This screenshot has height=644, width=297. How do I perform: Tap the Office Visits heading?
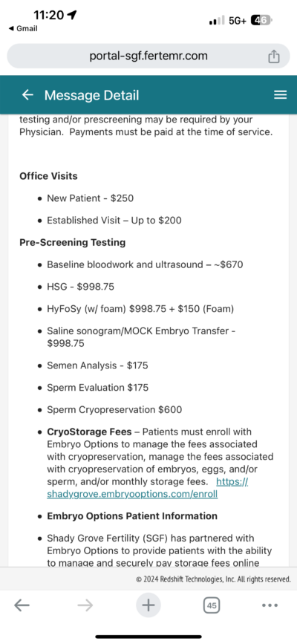(x=48, y=176)
